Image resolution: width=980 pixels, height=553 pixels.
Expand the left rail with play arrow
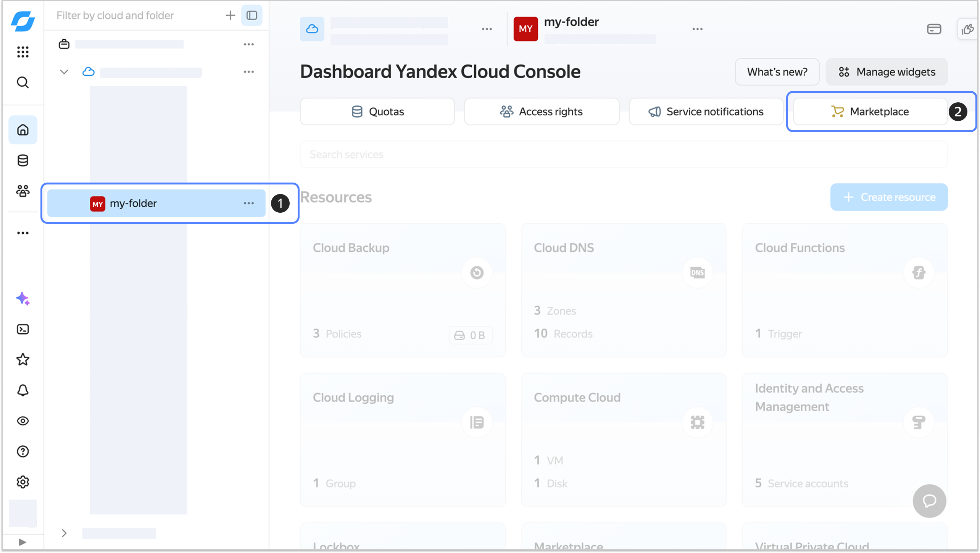[x=23, y=542]
